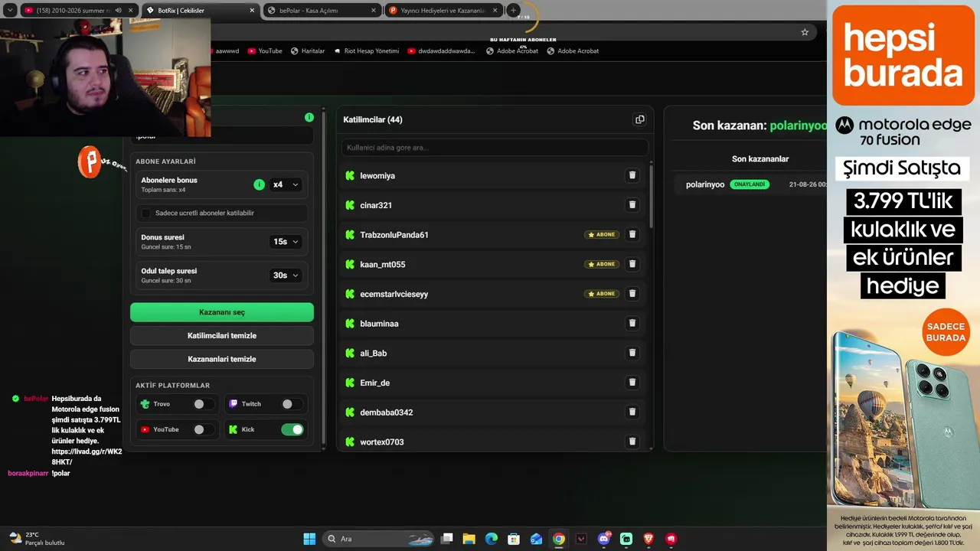The image size is (980, 551).
Task: Click the ONAYLANDI badge next to polarinyoo
Action: click(x=750, y=184)
